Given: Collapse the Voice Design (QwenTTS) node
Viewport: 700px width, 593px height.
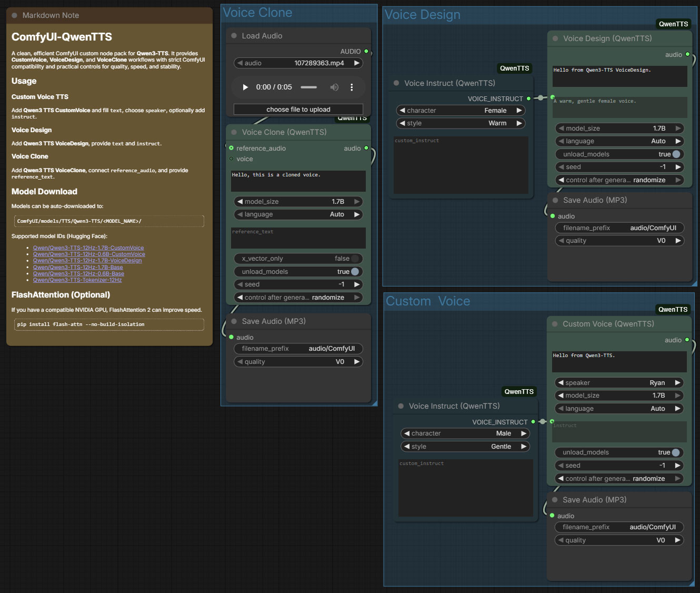Looking at the screenshot, I should tap(555, 38).
